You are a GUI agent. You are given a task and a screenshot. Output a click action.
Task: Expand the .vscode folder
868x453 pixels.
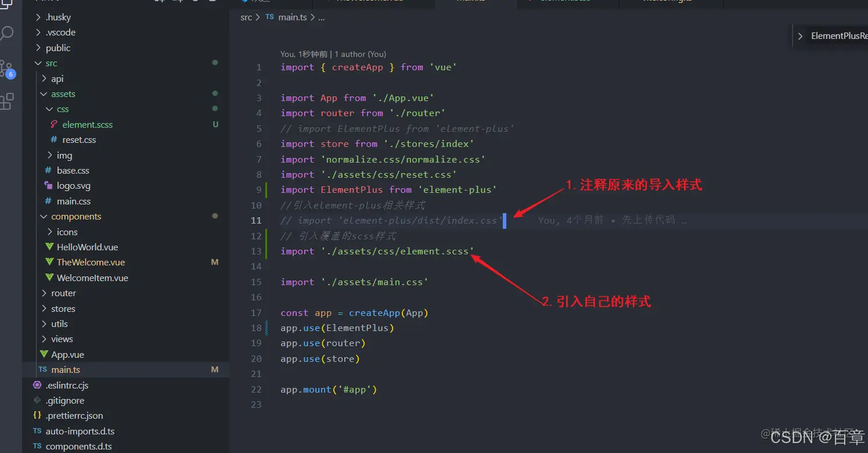click(x=38, y=33)
